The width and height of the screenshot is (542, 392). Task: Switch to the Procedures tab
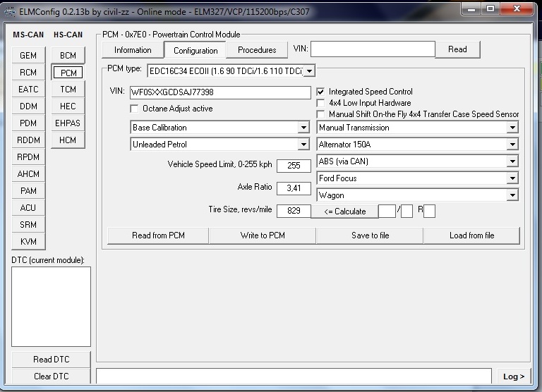pyautogui.click(x=257, y=50)
